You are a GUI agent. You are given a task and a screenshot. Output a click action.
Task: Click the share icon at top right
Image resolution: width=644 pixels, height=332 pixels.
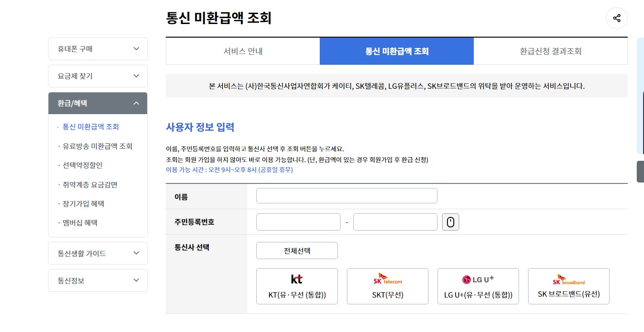[616, 18]
